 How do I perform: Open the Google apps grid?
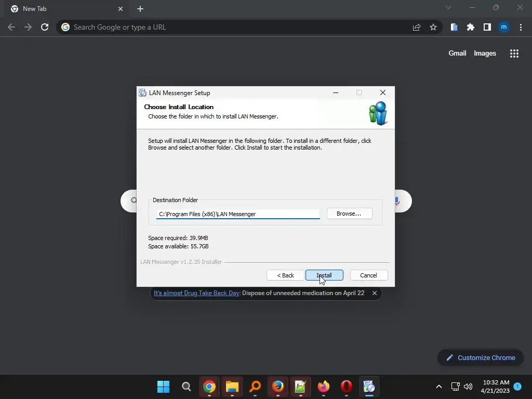[514, 54]
